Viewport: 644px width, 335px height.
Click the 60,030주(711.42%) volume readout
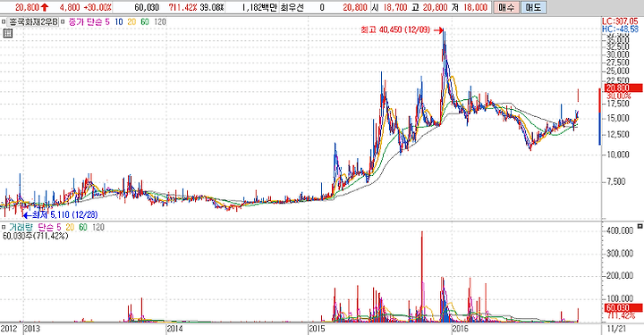pyautogui.click(x=35, y=236)
